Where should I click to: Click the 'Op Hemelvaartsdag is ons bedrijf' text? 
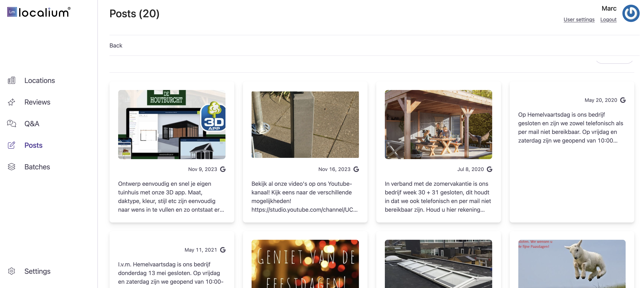[571, 127]
